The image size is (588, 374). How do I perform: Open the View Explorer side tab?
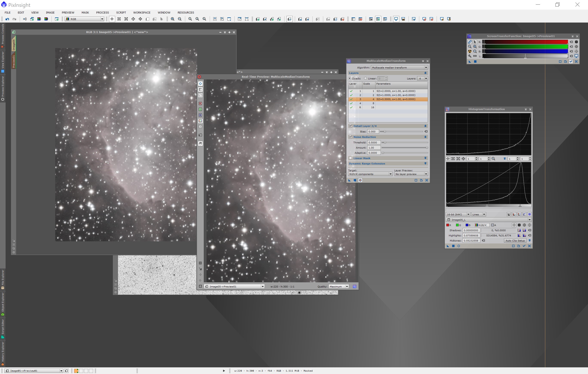pyautogui.click(x=3, y=62)
